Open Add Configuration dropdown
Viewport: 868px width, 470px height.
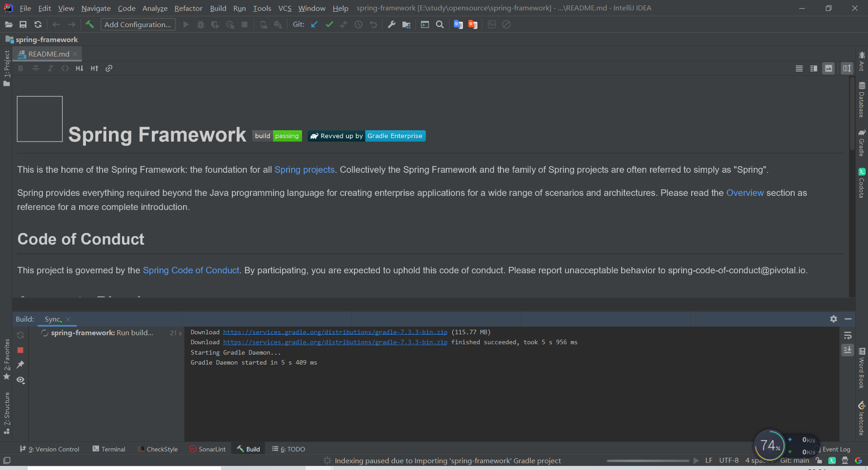[138, 24]
